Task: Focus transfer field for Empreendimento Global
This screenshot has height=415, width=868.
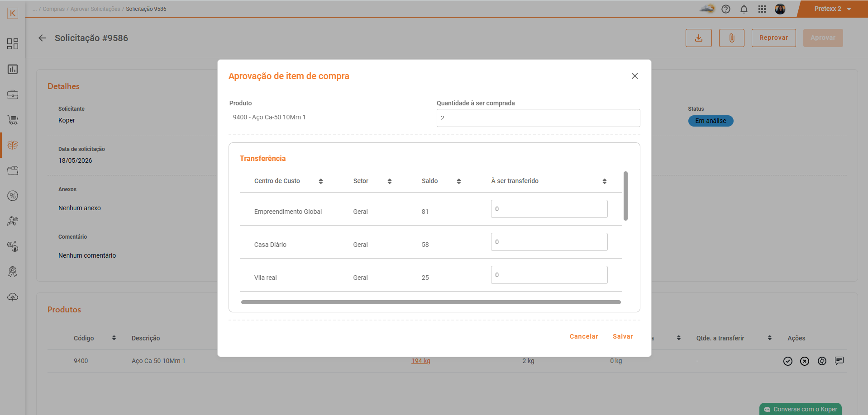Action: [549, 209]
